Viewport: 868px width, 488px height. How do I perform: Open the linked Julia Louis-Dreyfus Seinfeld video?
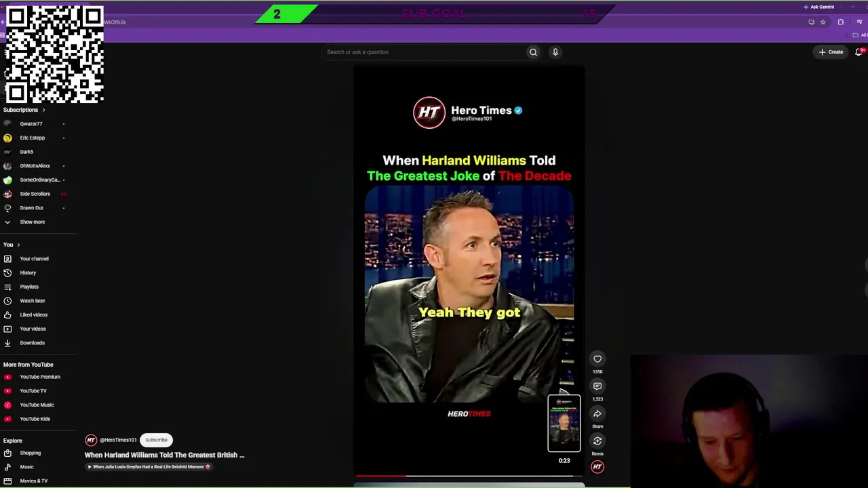pyautogui.click(x=148, y=467)
